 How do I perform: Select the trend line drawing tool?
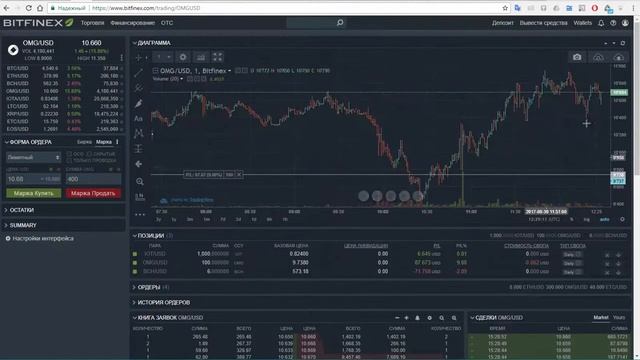(139, 73)
